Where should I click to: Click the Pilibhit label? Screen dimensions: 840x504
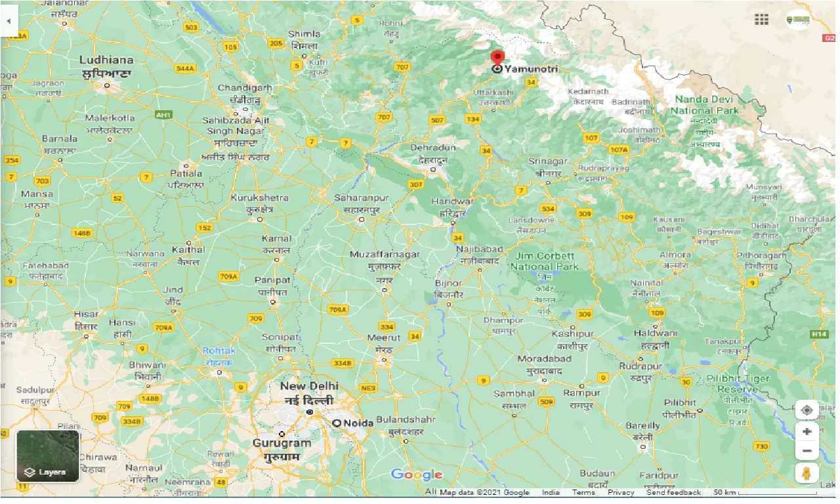pyautogui.click(x=679, y=408)
